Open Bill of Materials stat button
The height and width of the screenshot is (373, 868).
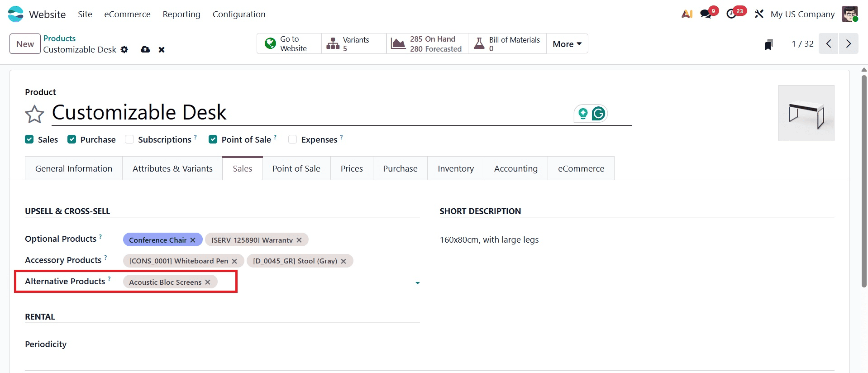click(507, 43)
